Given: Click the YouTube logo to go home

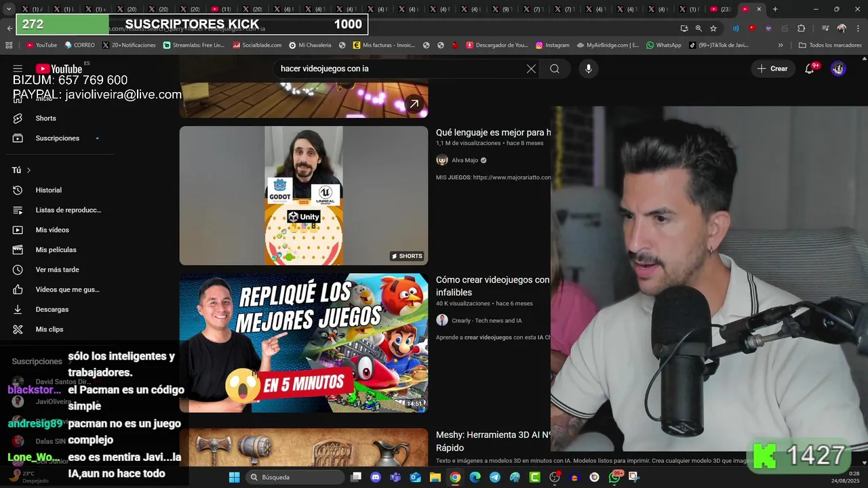Looking at the screenshot, I should click(59, 68).
